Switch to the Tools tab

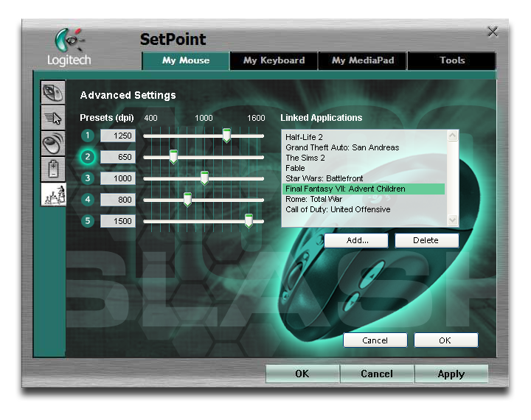[452, 60]
